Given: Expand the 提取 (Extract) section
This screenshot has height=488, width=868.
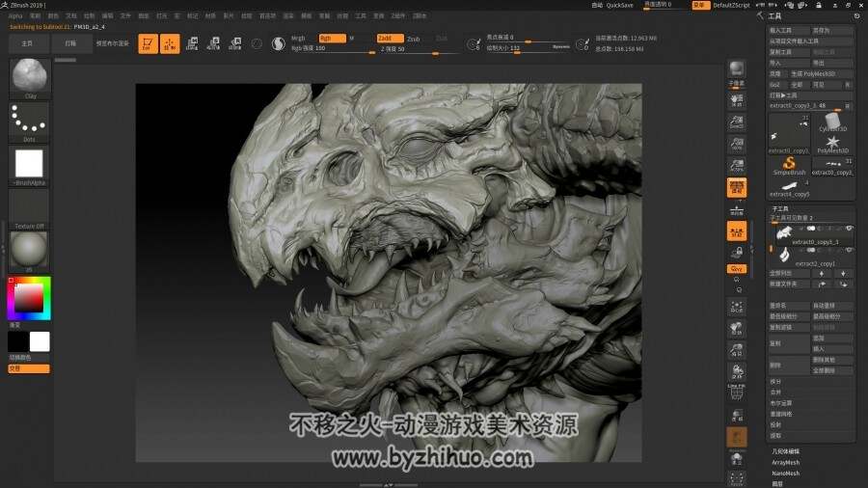Looking at the screenshot, I should [775, 435].
